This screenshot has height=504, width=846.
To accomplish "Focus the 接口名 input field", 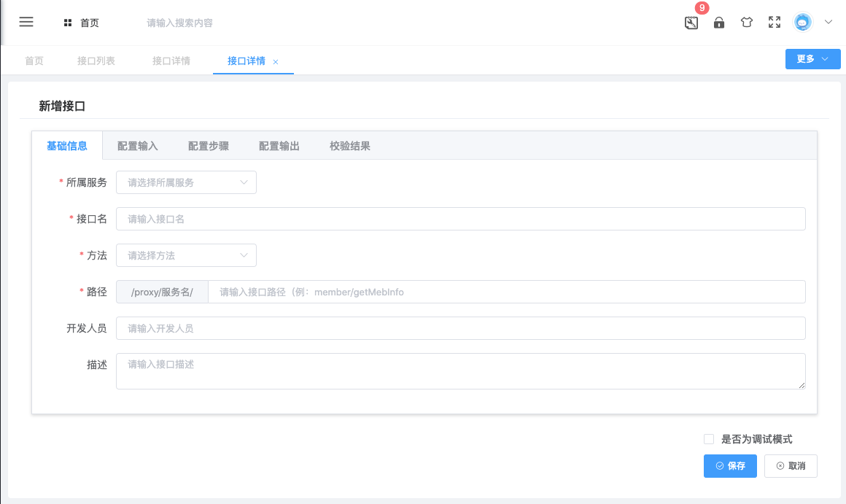I will 460,219.
